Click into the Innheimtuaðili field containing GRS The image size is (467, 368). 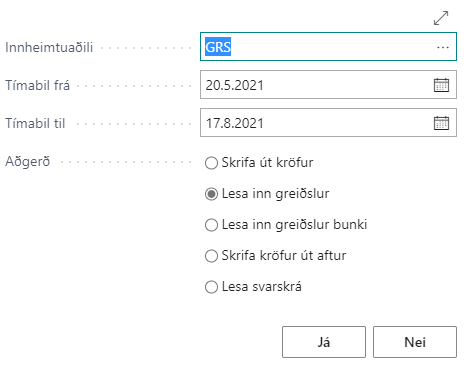click(328, 47)
